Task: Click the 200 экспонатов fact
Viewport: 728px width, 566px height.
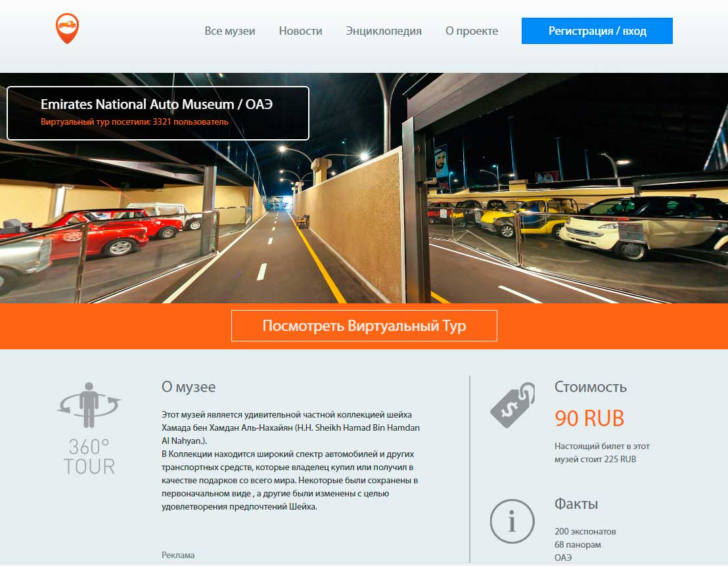Action: pyautogui.click(x=585, y=531)
